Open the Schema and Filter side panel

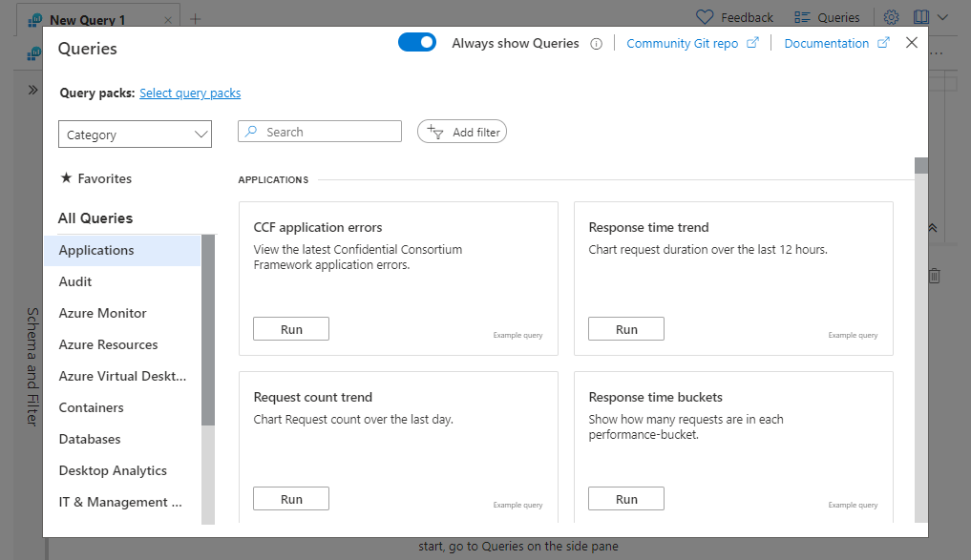point(32,367)
